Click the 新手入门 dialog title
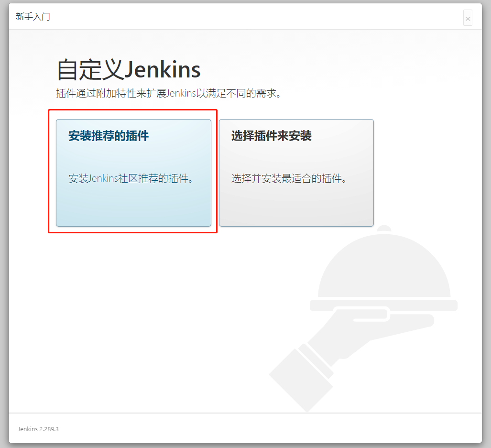 pyautogui.click(x=33, y=17)
